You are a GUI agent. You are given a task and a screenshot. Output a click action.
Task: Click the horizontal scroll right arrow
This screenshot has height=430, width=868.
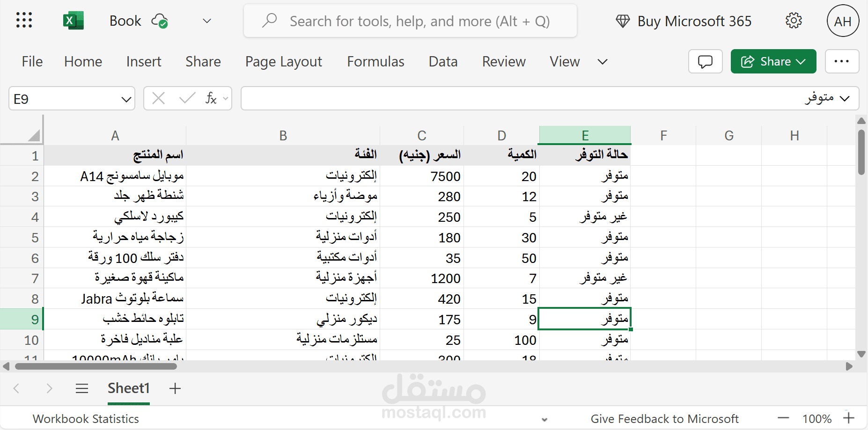[x=849, y=366]
